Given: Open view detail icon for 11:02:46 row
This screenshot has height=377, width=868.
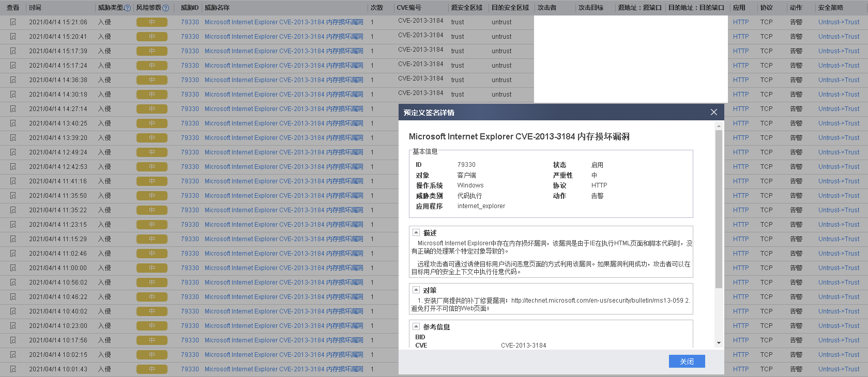Looking at the screenshot, I should (x=13, y=254).
